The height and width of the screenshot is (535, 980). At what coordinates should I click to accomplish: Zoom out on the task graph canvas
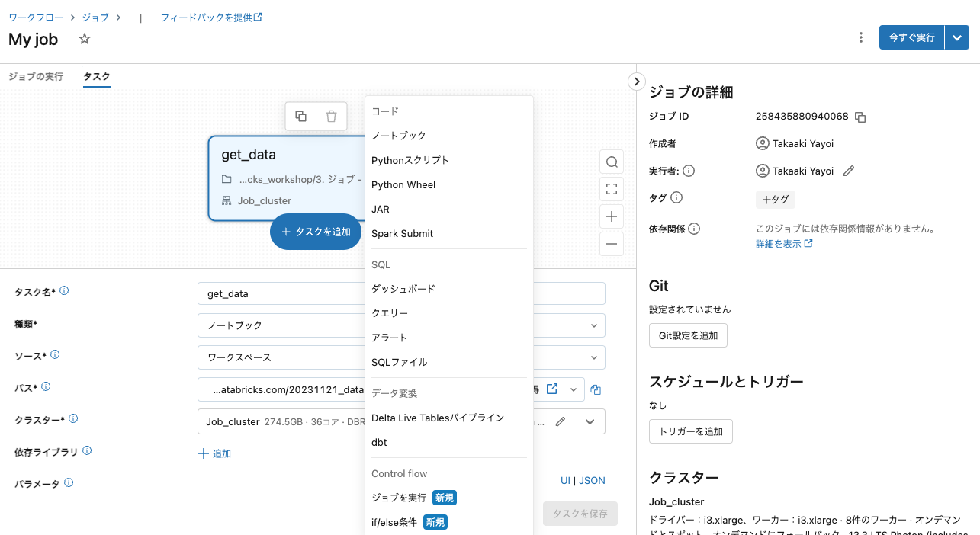click(x=611, y=244)
